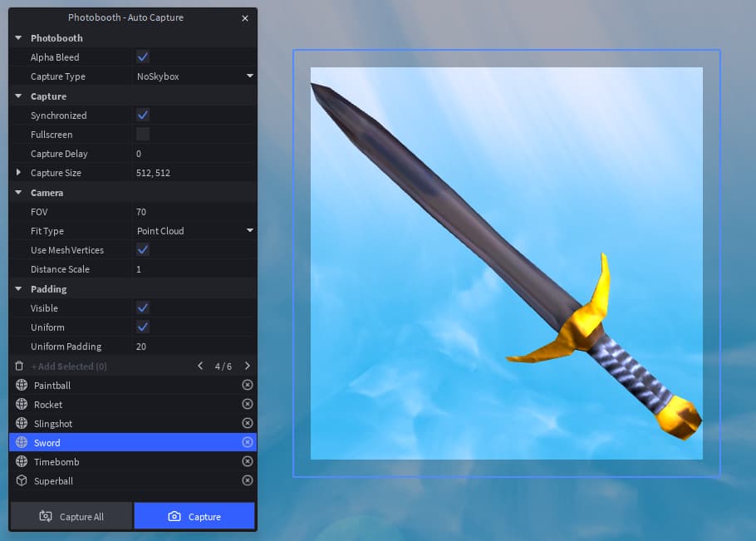Remove Timebomb from the list
Screen dimensions: 756x541
248,461
